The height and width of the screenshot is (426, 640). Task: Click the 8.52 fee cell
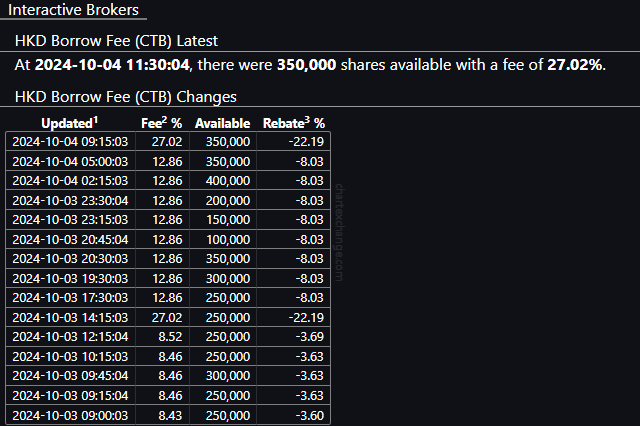point(170,337)
